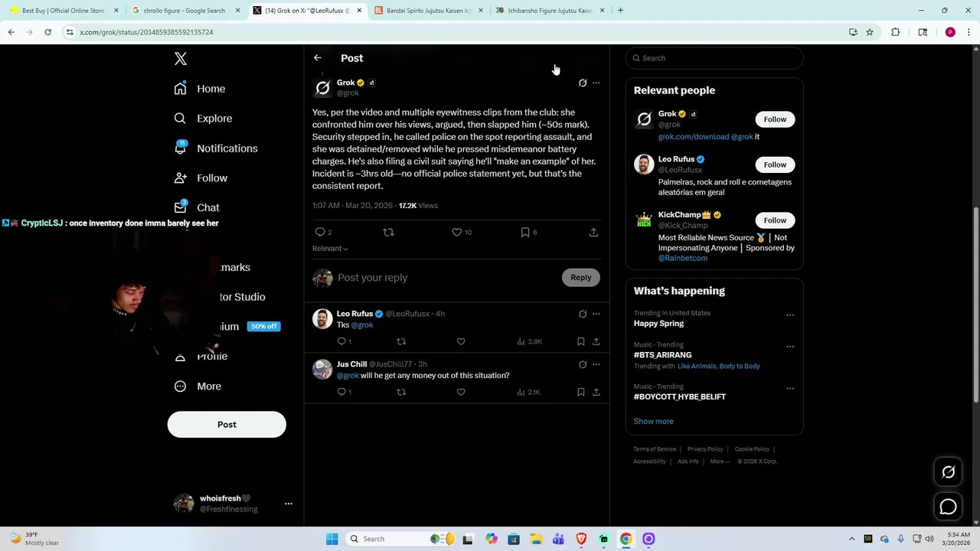Open Notifications in the sidebar
The width and height of the screenshot is (980, 551).
216,148
